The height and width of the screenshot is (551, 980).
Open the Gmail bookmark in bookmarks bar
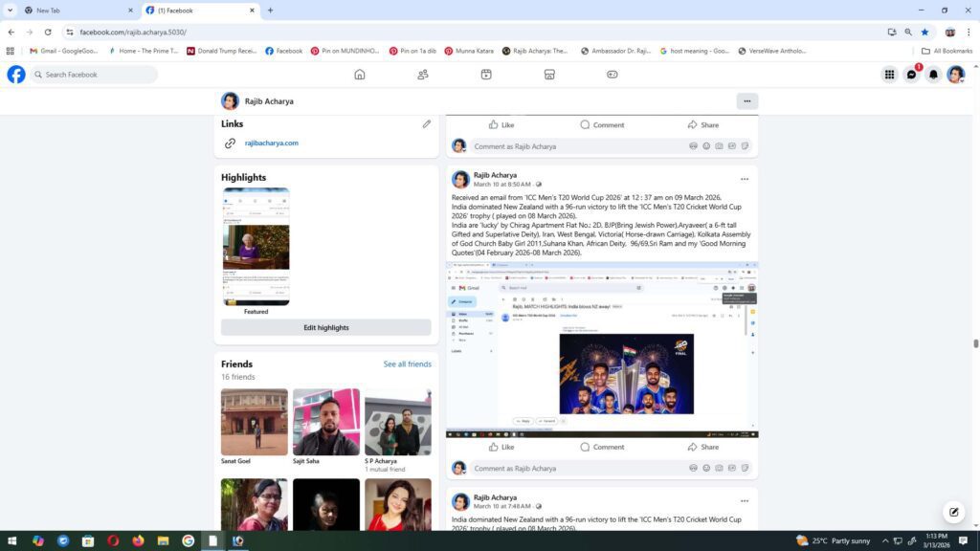(x=63, y=51)
